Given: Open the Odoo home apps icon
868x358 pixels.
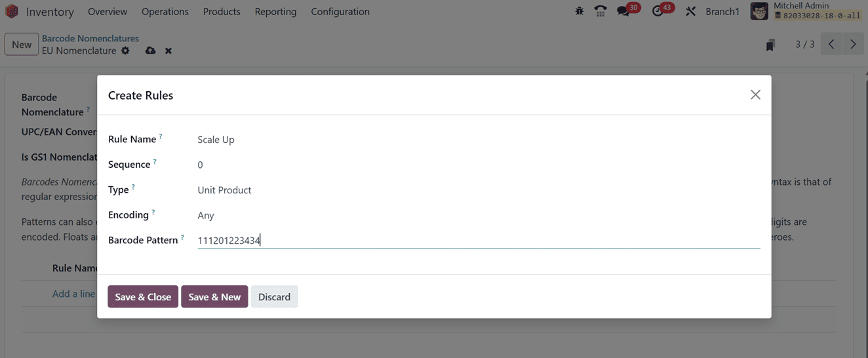Looking at the screenshot, I should 12,11.
